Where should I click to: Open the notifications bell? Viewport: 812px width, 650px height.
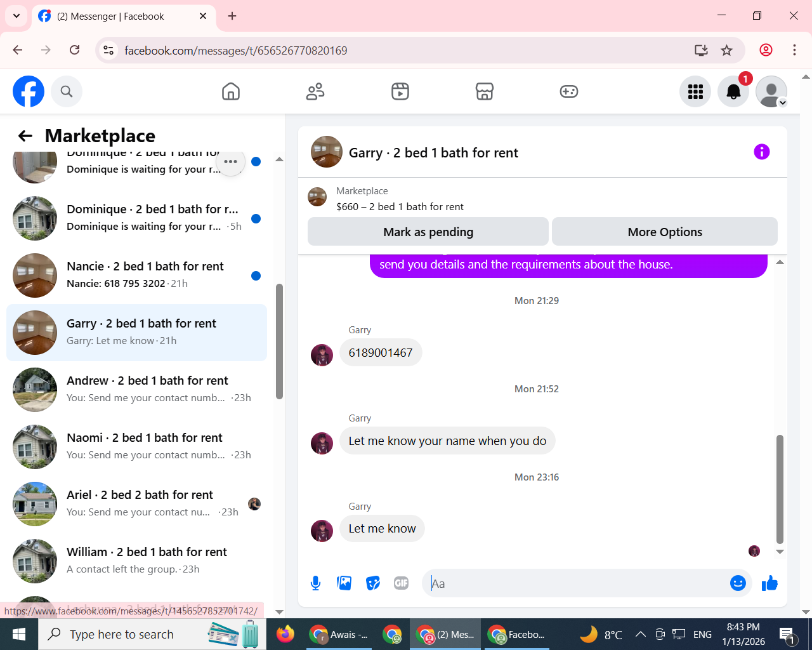tap(733, 91)
